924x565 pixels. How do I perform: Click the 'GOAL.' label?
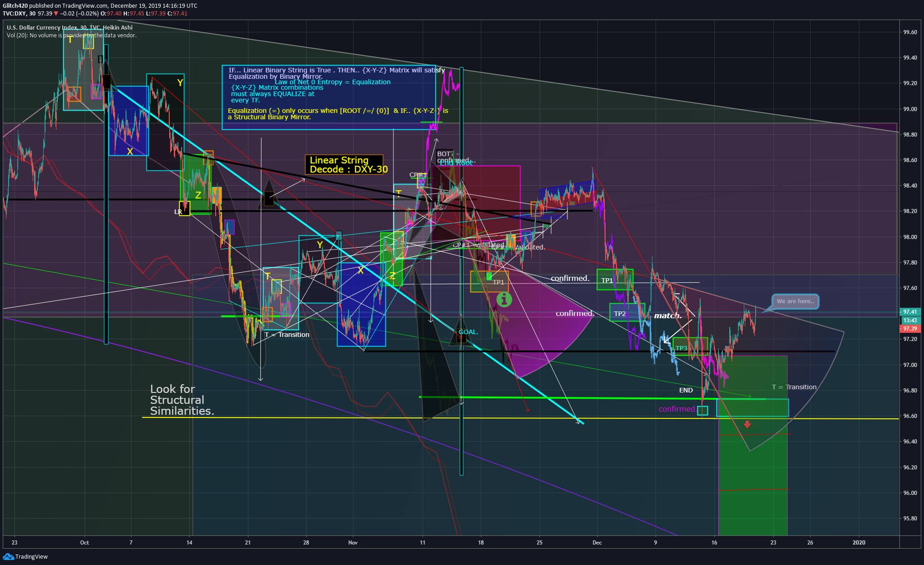468,332
